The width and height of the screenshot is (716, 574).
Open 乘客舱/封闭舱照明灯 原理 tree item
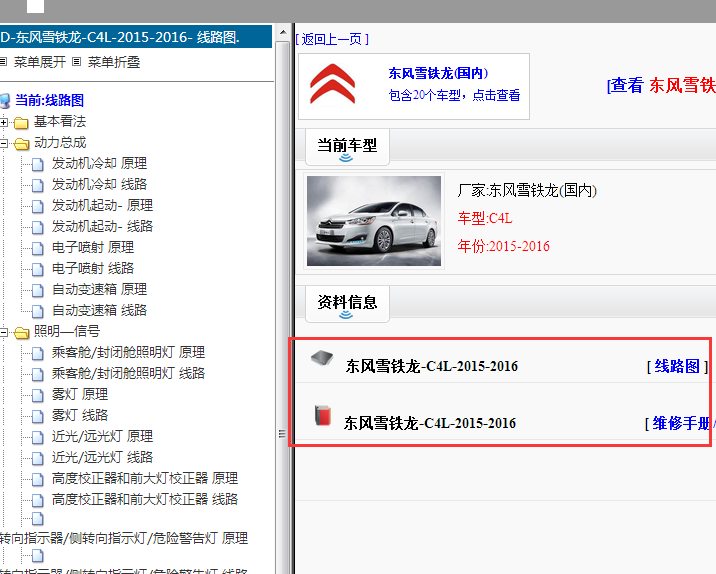[x=128, y=353]
